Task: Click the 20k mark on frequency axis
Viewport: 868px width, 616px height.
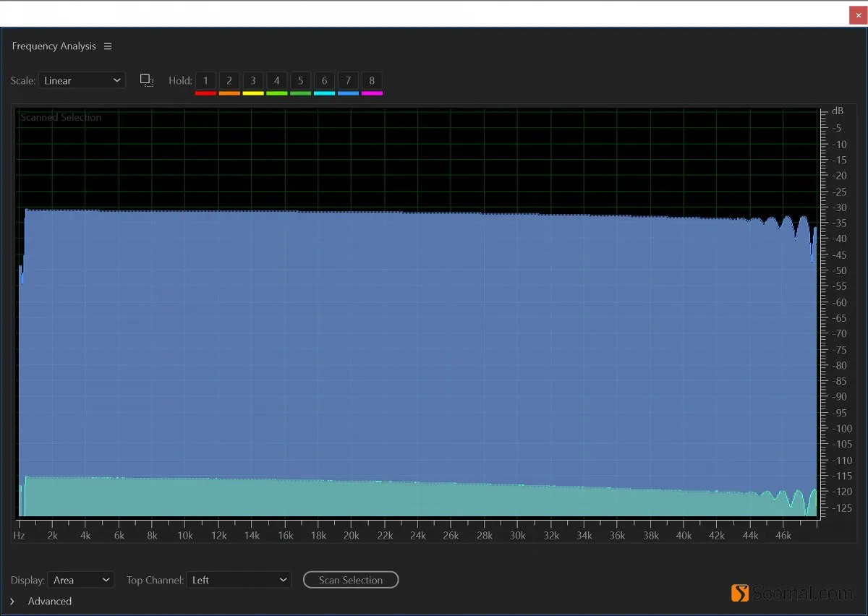Action: [x=352, y=536]
